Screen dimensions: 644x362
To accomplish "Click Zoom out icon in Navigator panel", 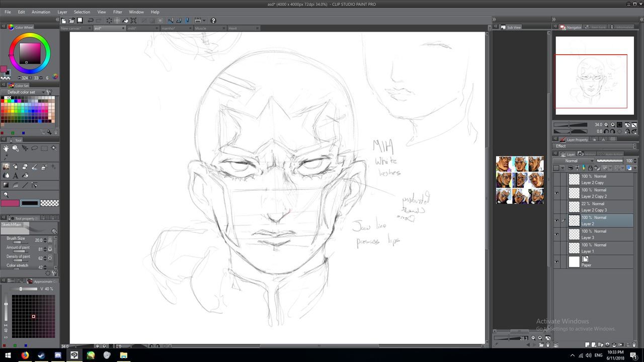I will click(x=606, y=125).
